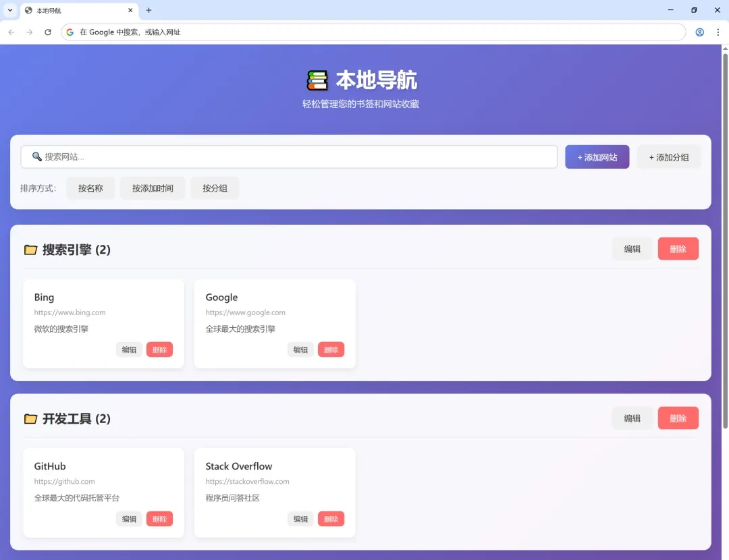Image resolution: width=729 pixels, height=560 pixels.
Task: Open the Stack Overflow card title
Action: (x=238, y=466)
